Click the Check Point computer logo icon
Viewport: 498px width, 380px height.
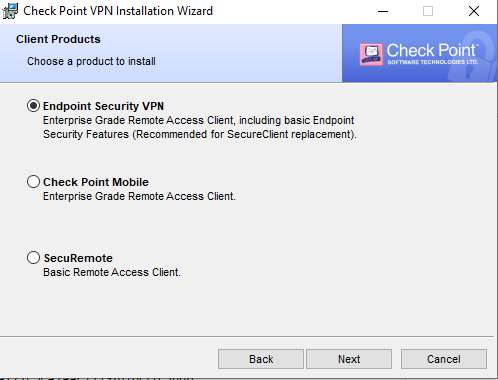(x=371, y=54)
